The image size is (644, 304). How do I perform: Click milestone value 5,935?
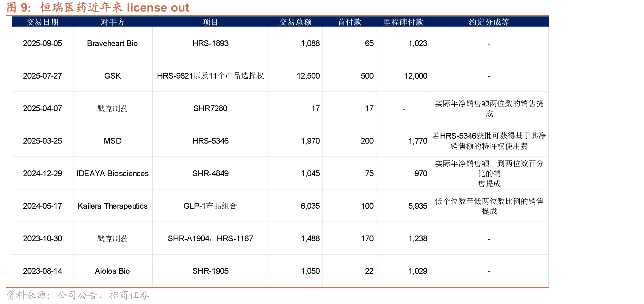[418, 206]
